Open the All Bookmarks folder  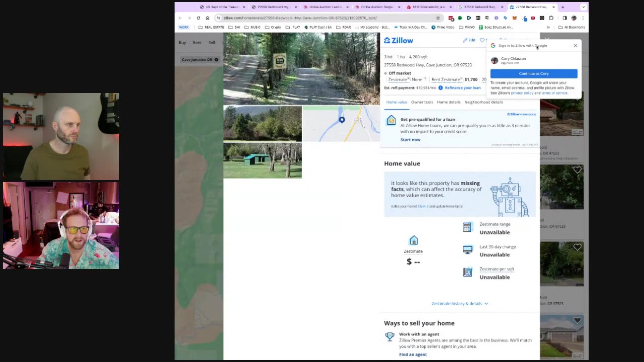[x=571, y=27]
